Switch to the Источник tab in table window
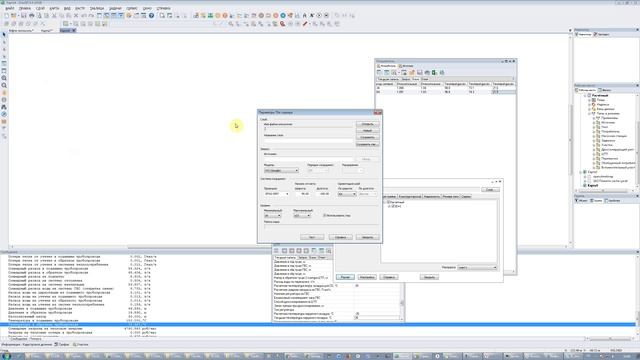This screenshot has width=640, height=360. tap(406, 66)
